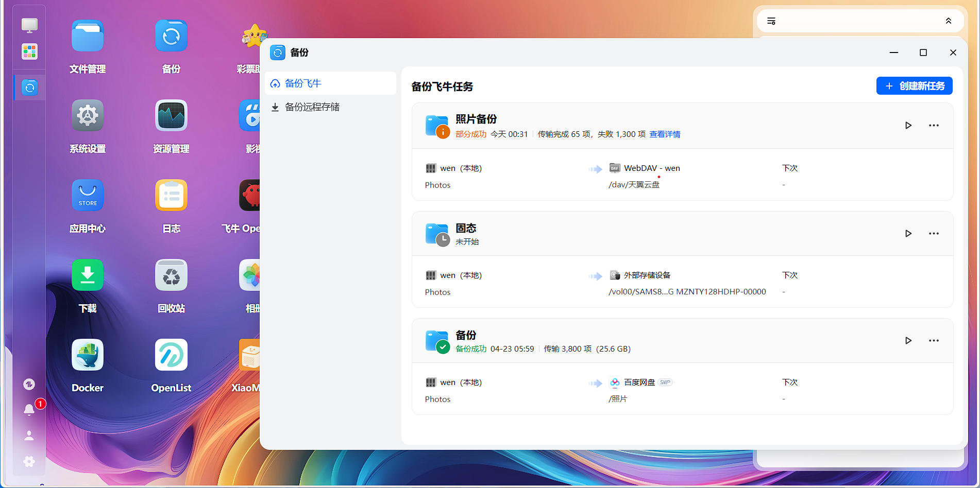Run the 照片备份 task with its play icon
The image size is (980, 488).
[908, 125]
